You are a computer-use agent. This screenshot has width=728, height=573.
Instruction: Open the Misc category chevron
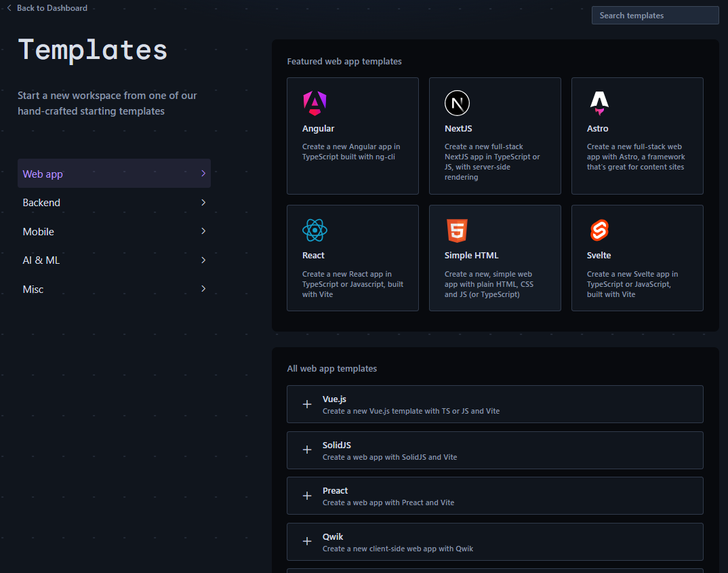point(203,289)
